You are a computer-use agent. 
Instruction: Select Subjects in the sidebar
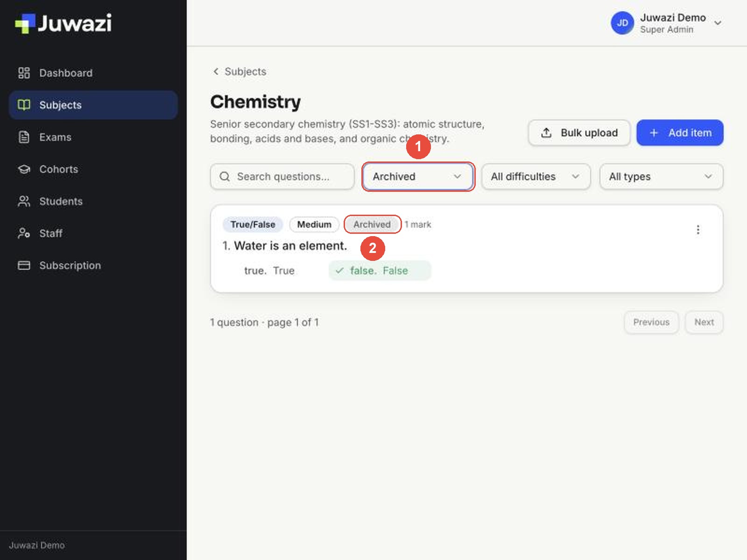click(x=93, y=105)
